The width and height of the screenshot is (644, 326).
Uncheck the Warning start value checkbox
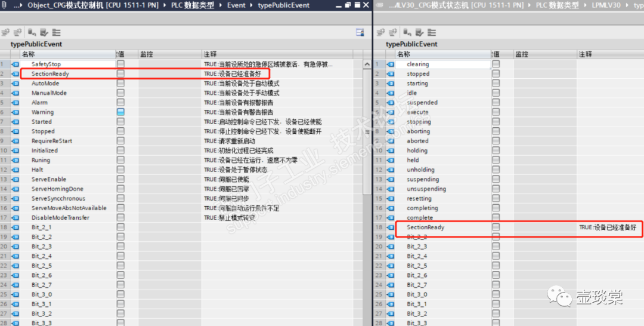[x=120, y=112]
